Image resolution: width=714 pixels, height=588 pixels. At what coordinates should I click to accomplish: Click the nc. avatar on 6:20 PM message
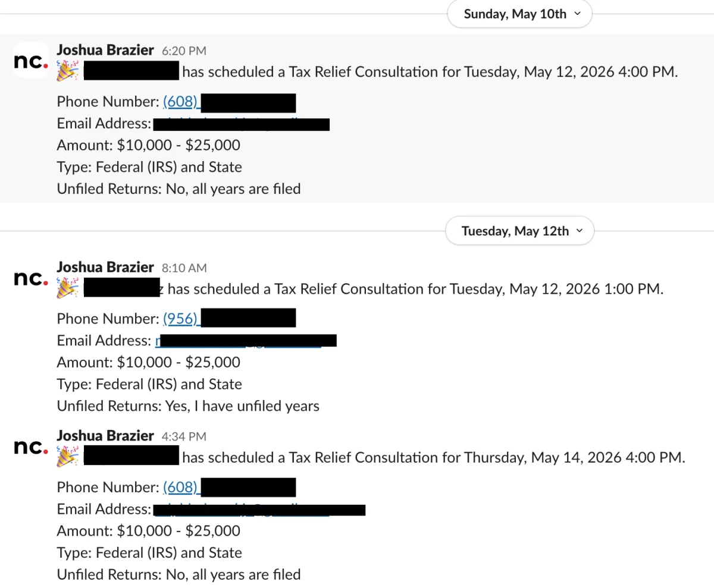tap(31, 60)
